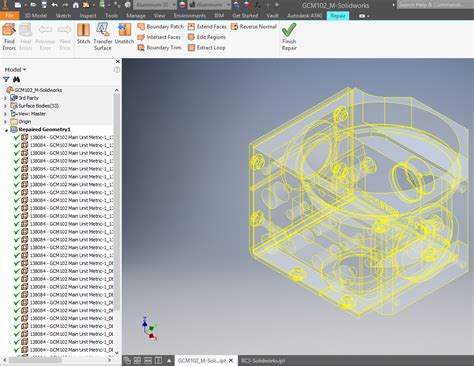Arrange windows horizontally icon
Viewport: 474px width, 366px height.
[x=148, y=361]
